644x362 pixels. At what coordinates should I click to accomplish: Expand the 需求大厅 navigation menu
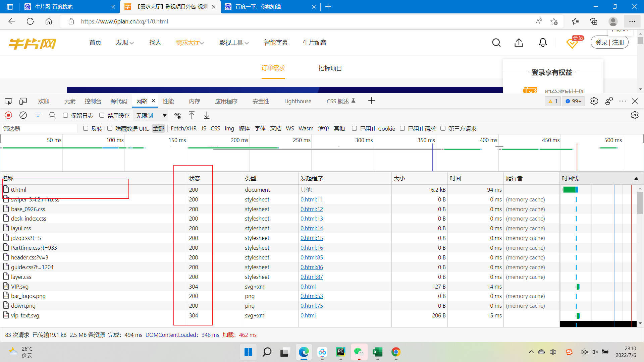click(190, 43)
